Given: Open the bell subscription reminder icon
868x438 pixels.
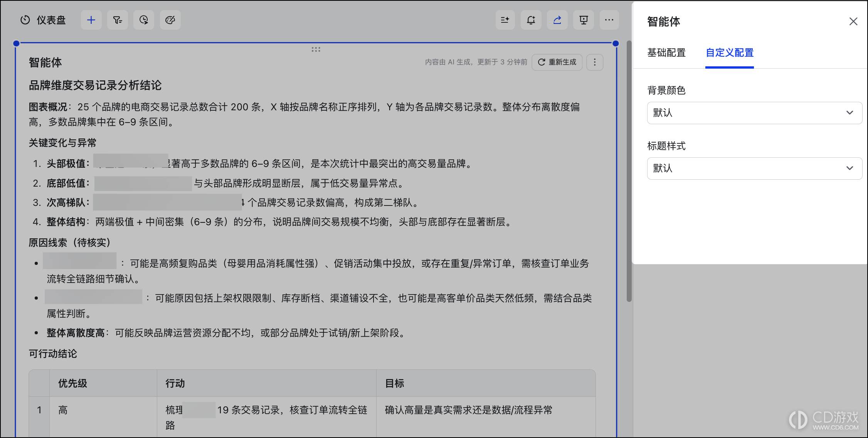Looking at the screenshot, I should coord(531,20).
